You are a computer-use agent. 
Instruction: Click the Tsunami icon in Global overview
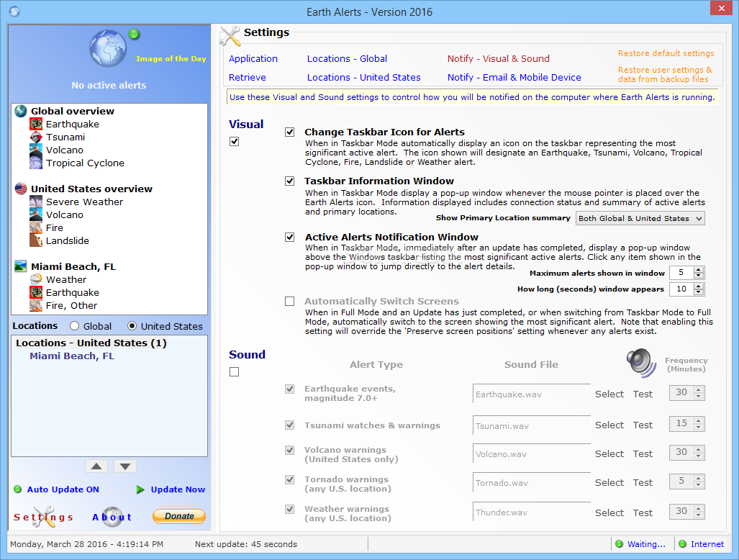[x=36, y=137]
